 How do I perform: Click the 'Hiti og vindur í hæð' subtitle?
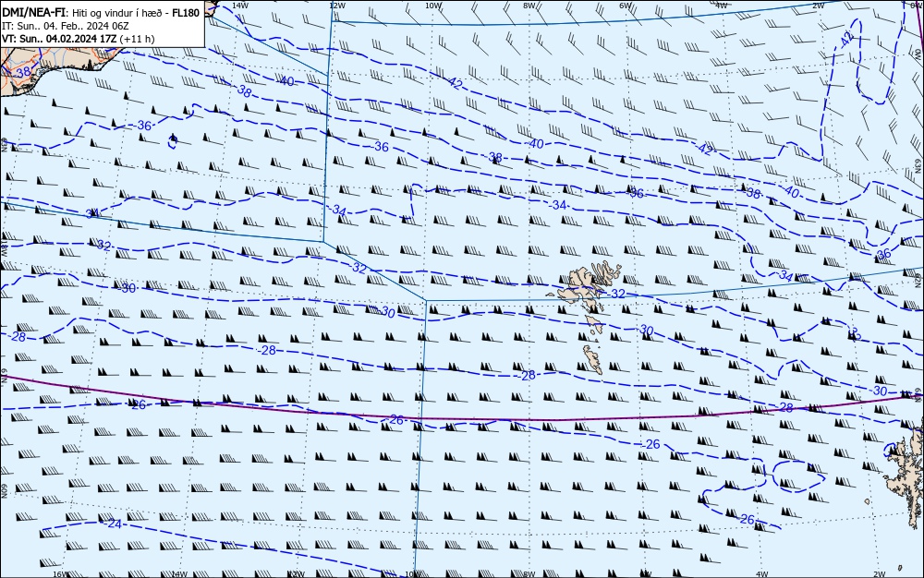point(119,12)
